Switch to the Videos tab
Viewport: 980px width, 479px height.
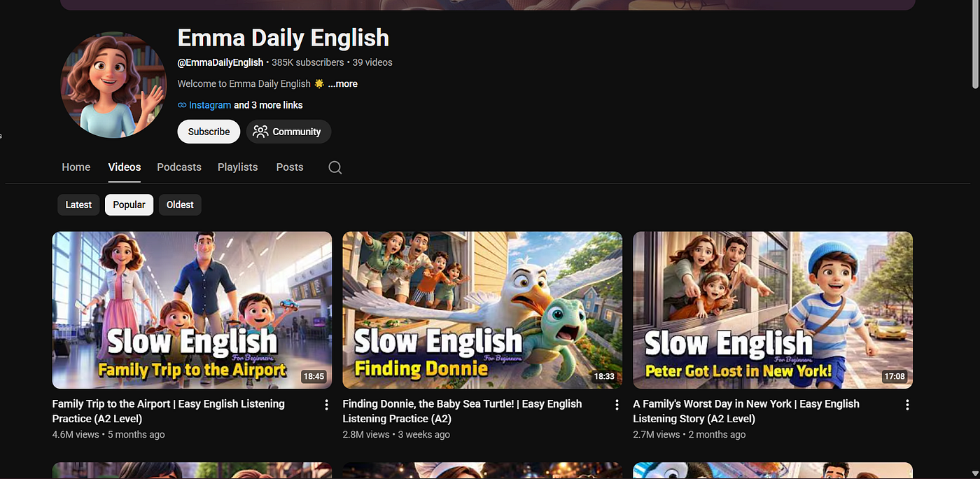125,167
